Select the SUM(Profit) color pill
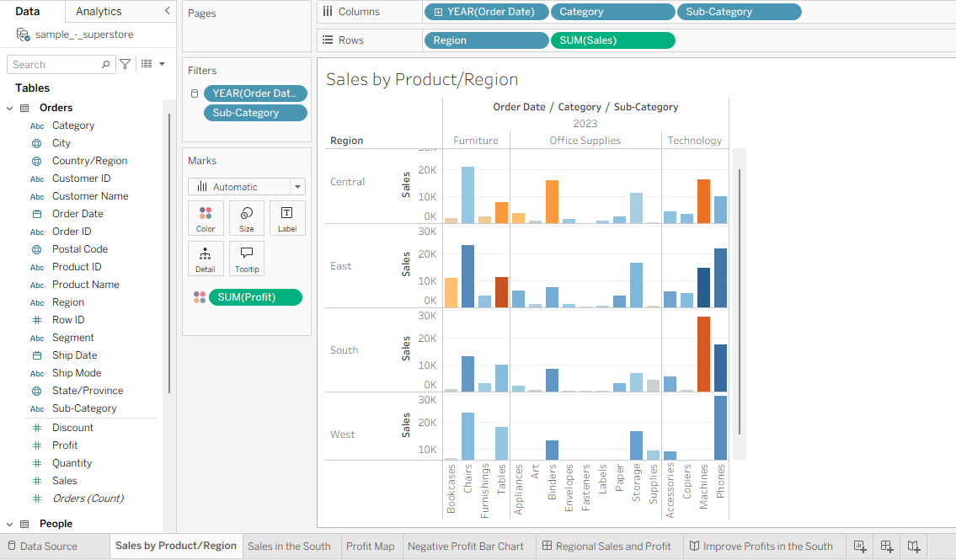Image resolution: width=956 pixels, height=560 pixels. pos(255,297)
